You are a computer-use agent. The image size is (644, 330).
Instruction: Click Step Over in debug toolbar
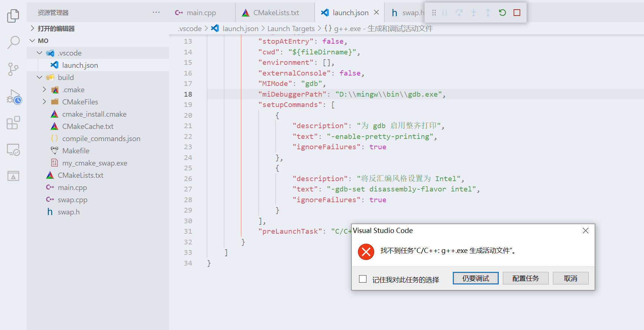459,13
